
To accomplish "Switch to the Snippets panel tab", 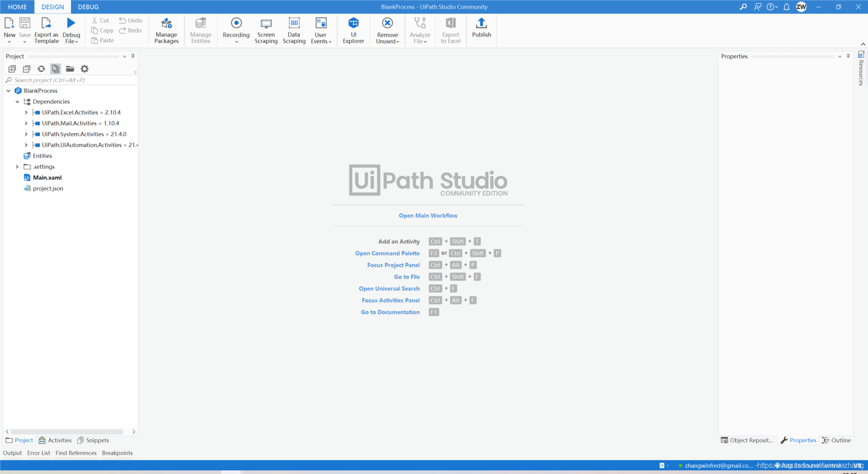I will pyautogui.click(x=93, y=441).
